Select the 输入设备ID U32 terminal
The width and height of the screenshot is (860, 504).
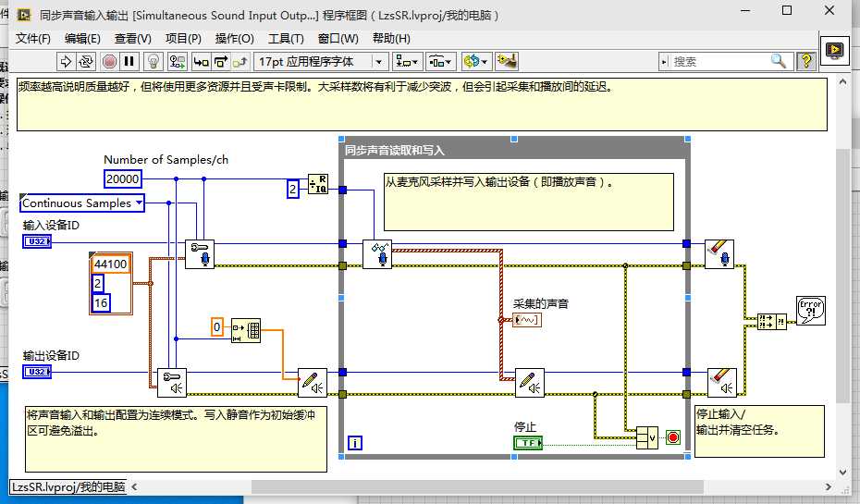(x=37, y=241)
